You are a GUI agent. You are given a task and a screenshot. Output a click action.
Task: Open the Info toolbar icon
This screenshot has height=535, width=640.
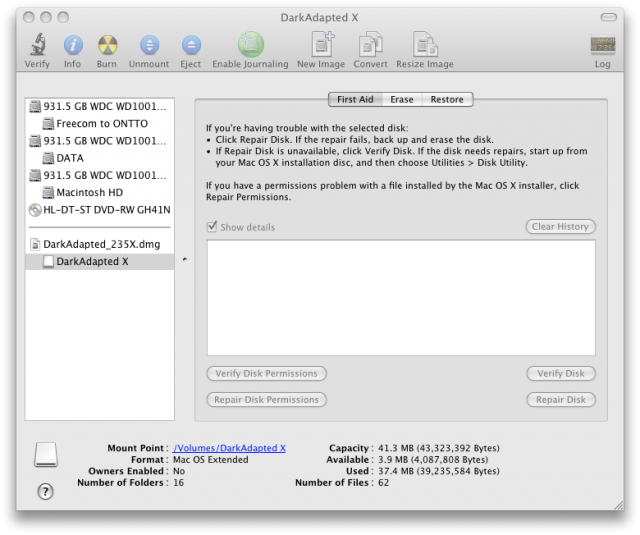coord(73,45)
